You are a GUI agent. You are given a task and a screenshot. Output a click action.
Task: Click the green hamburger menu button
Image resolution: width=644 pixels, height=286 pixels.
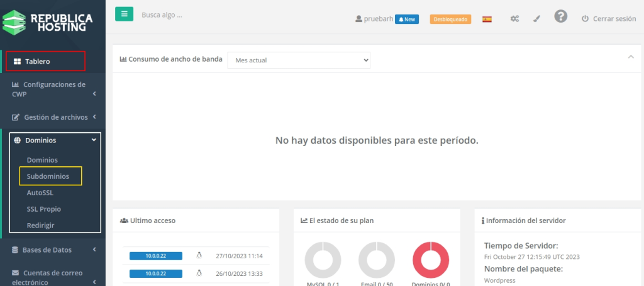124,14
